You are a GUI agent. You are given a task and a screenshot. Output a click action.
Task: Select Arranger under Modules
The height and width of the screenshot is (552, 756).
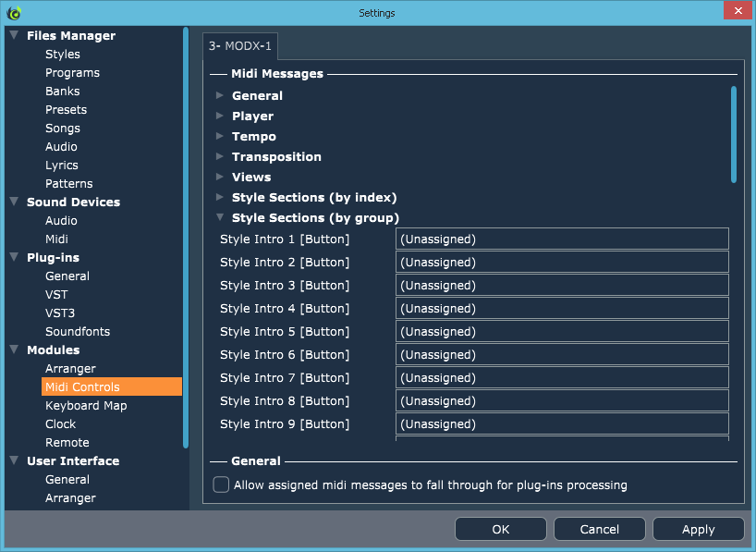coord(70,369)
